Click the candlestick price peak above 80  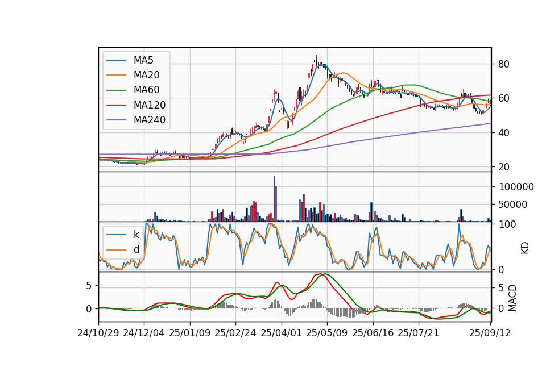tap(315, 61)
